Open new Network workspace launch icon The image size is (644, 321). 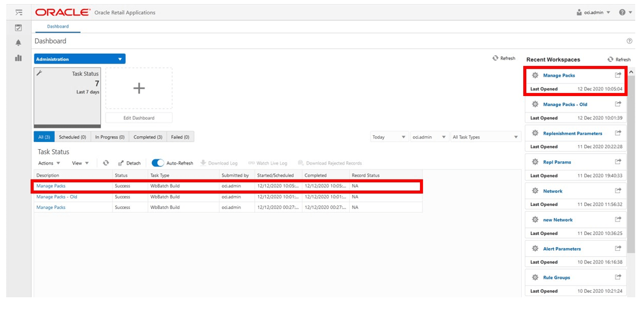pos(618,220)
